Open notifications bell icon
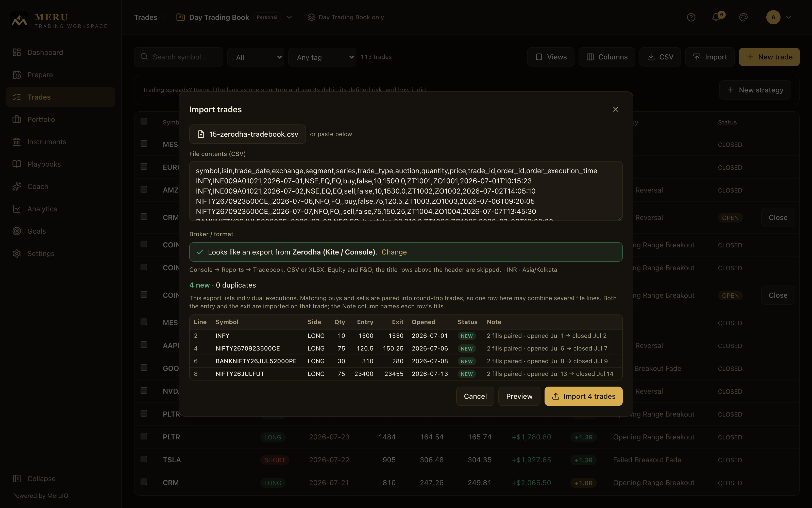Screen dimensions: 812x508 pos(716,17)
